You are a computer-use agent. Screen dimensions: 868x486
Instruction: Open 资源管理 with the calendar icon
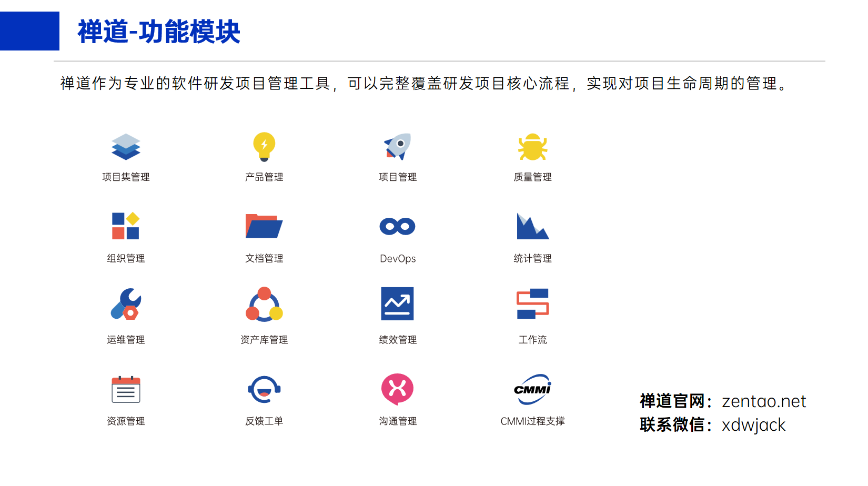pos(126,390)
